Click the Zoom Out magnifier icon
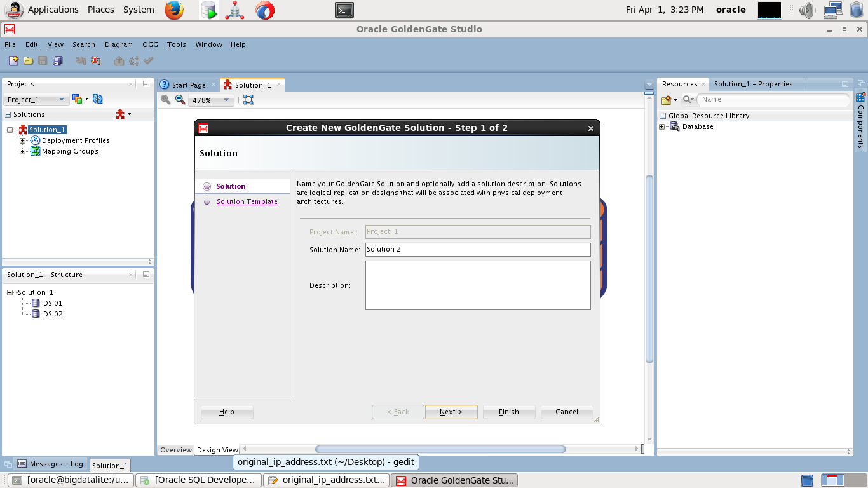This screenshot has width=868, height=488. click(180, 100)
